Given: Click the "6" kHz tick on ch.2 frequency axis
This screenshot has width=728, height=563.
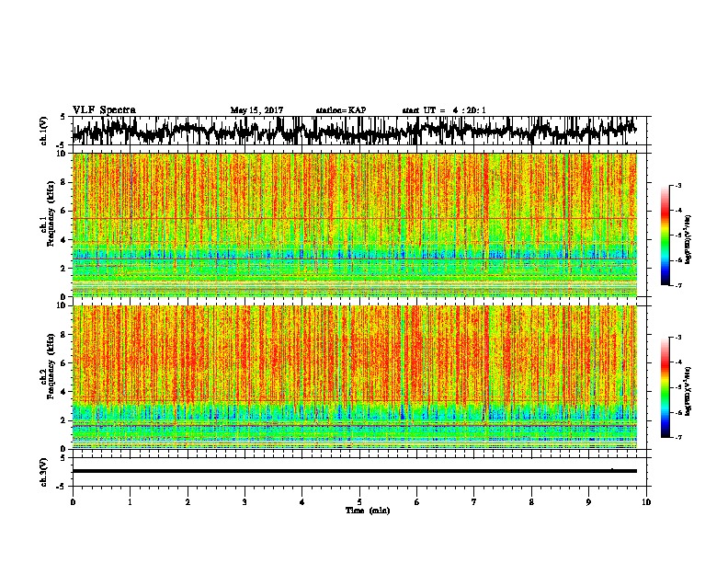Looking at the screenshot, I should tap(63, 363).
